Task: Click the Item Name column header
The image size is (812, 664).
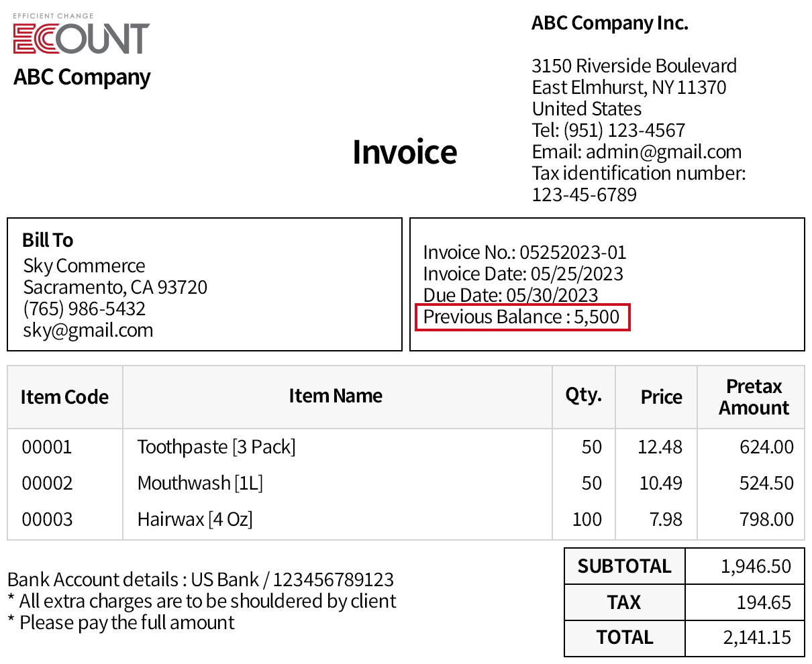Action: 336,396
